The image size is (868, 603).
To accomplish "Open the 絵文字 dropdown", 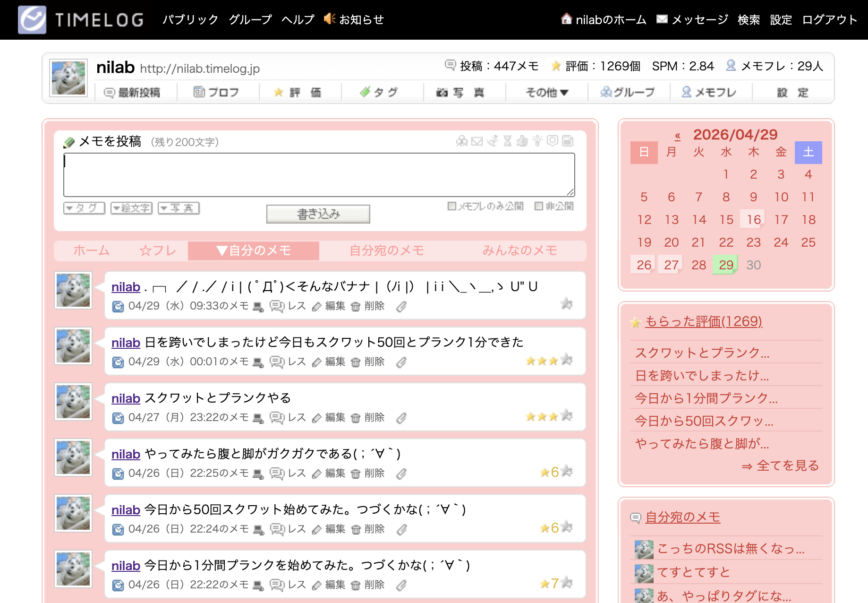I will tap(131, 208).
